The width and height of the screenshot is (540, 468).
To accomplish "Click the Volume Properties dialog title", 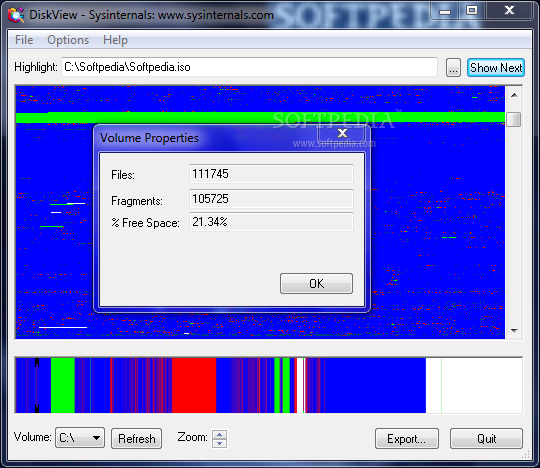I will click(149, 138).
